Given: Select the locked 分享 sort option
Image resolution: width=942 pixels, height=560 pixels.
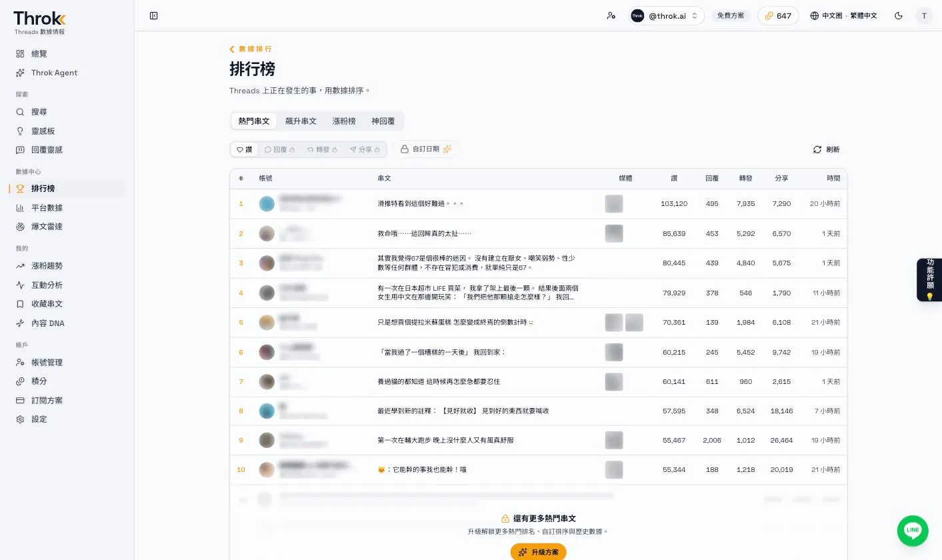Looking at the screenshot, I should tap(365, 149).
